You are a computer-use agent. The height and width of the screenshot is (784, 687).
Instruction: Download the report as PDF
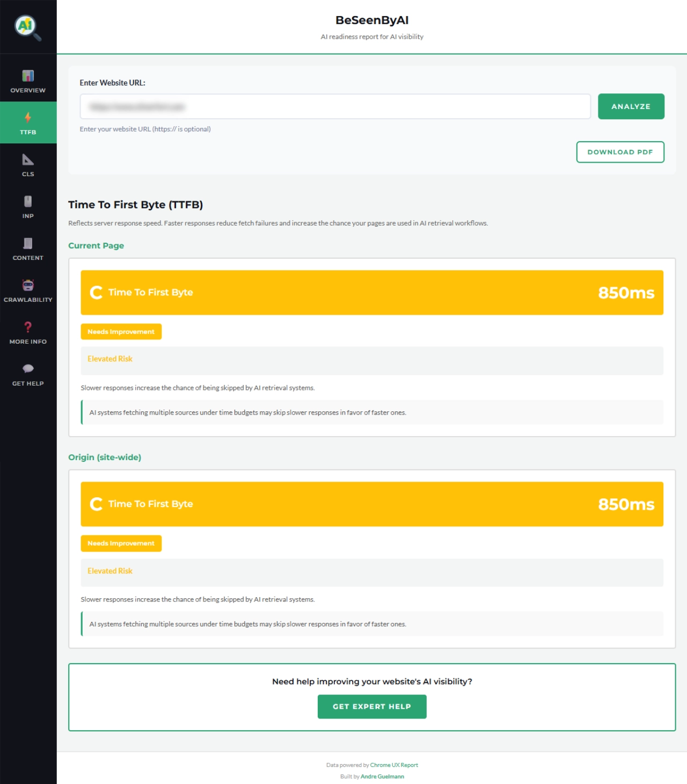(620, 152)
